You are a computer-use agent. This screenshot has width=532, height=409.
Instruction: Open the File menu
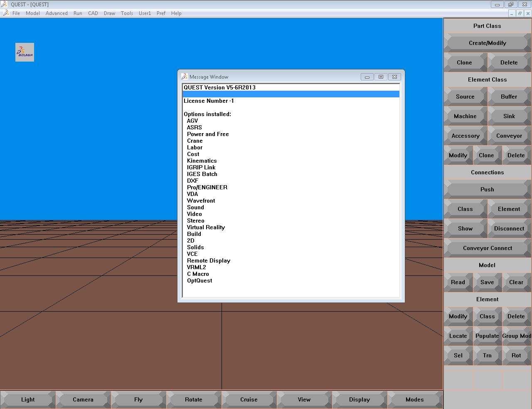point(16,13)
